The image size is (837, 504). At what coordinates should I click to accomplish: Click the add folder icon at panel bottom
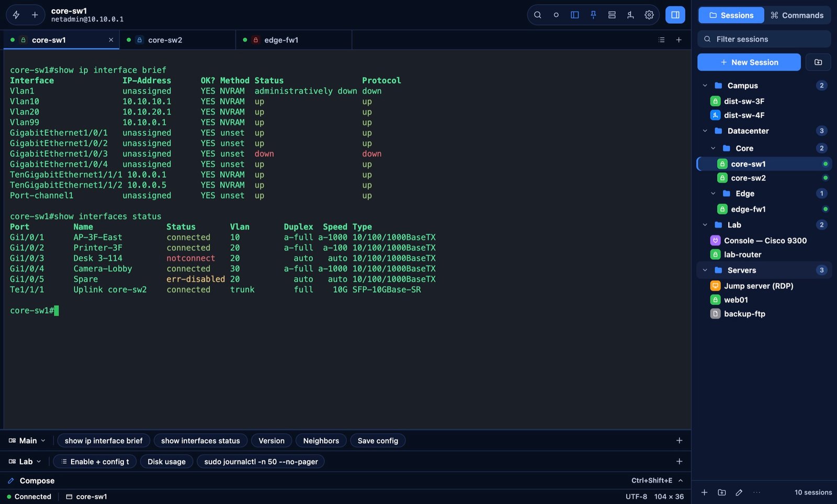coord(722,492)
